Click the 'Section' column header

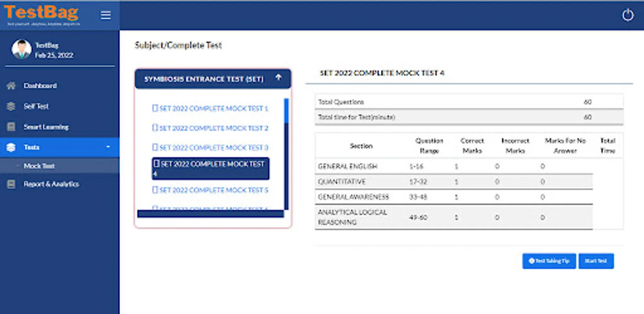pos(361,146)
